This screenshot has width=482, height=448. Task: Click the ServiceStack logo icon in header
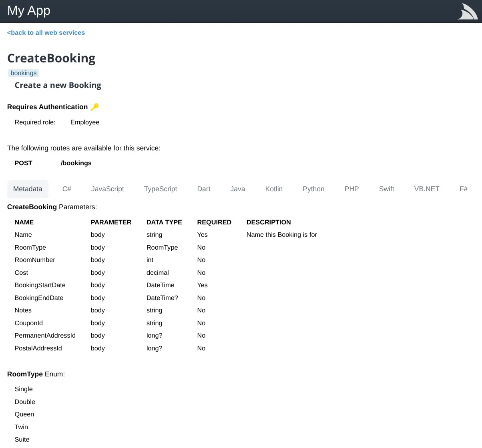click(467, 11)
